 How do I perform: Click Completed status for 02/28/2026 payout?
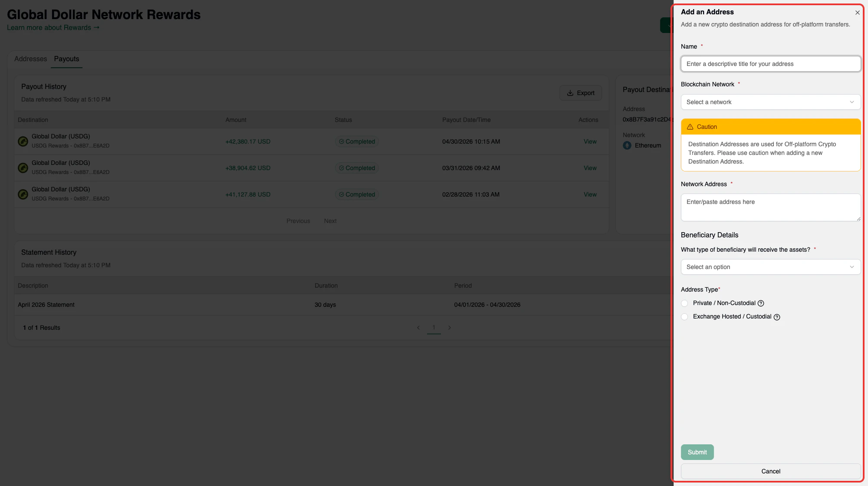357,194
